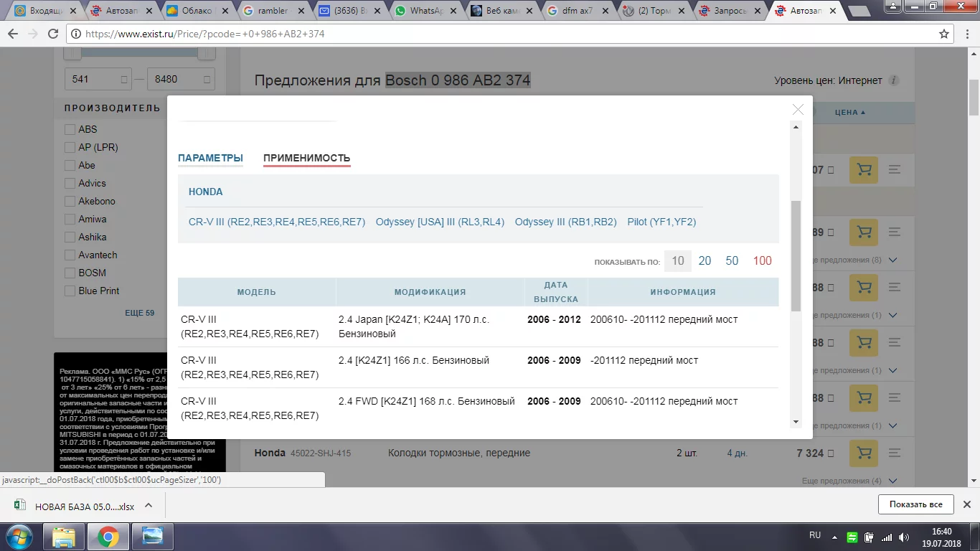Screen dimensions: 980x551
Task: Select the ПРИМЕНИМОСТЬ tab
Action: 307,159
